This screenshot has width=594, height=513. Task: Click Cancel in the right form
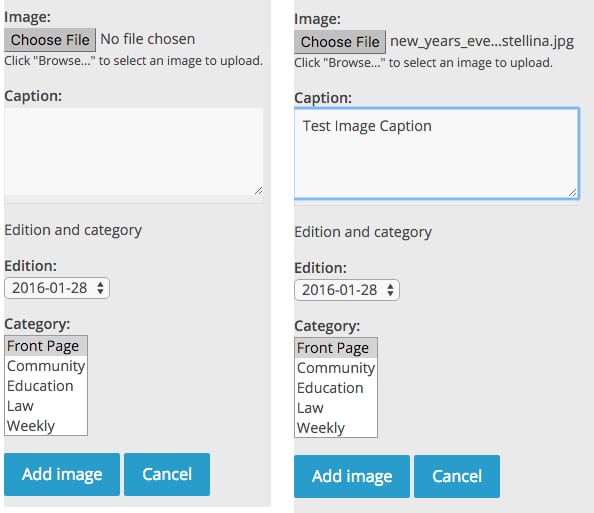pos(457,476)
